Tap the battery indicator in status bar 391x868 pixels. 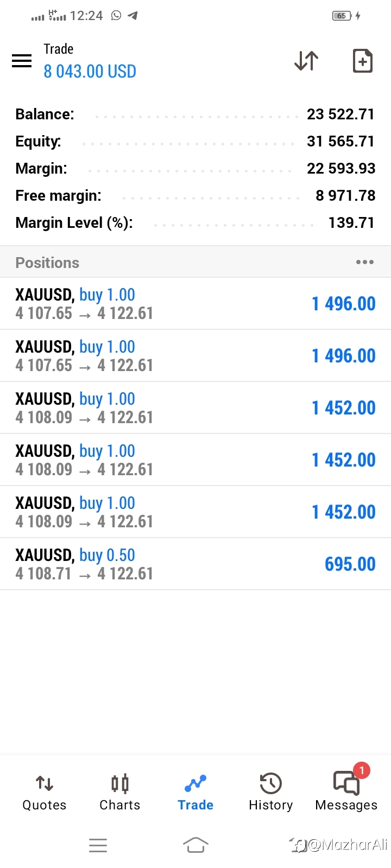tap(342, 16)
